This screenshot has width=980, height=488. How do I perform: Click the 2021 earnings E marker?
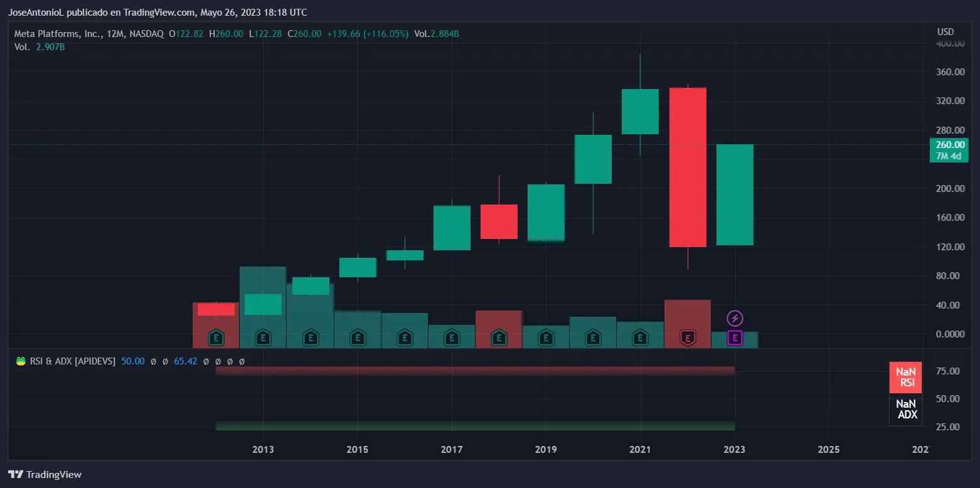tap(639, 337)
